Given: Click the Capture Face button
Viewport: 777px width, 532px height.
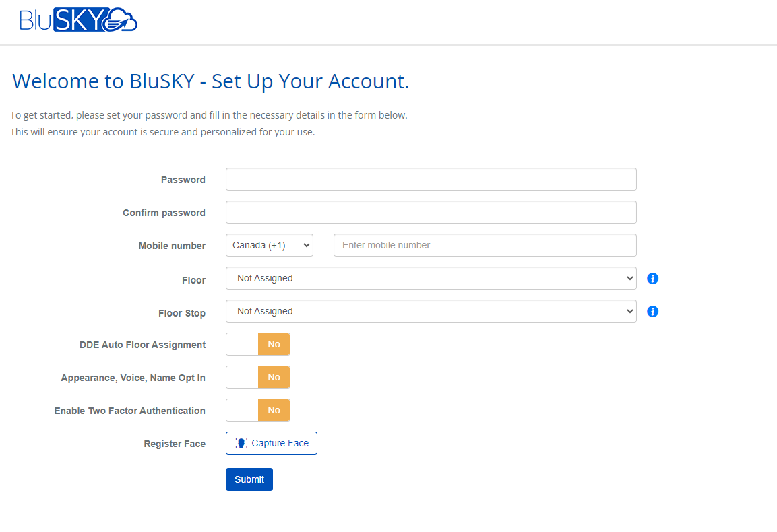Looking at the screenshot, I should 271,443.
